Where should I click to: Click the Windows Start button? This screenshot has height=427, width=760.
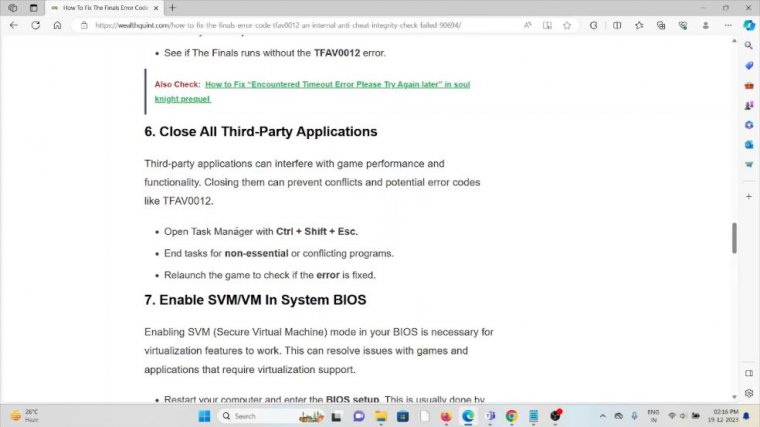205,415
